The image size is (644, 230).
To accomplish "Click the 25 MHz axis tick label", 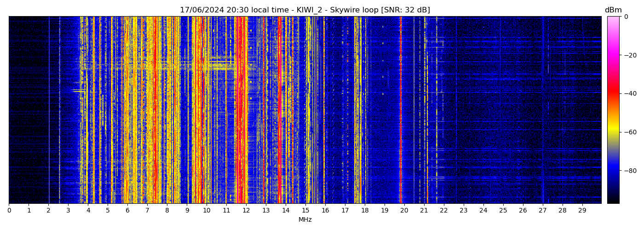I will pos(503,210).
